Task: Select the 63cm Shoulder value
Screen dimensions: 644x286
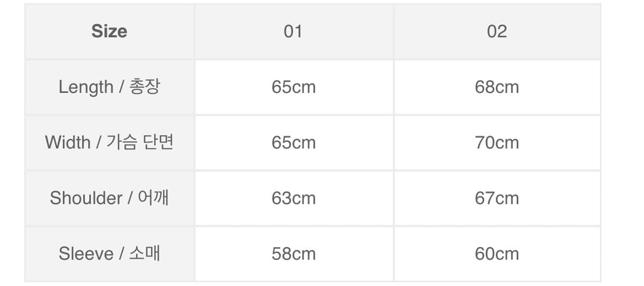Action: (x=293, y=198)
